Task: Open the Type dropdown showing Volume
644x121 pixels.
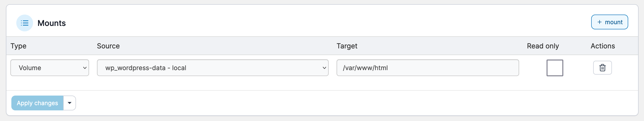Action: 50,68
